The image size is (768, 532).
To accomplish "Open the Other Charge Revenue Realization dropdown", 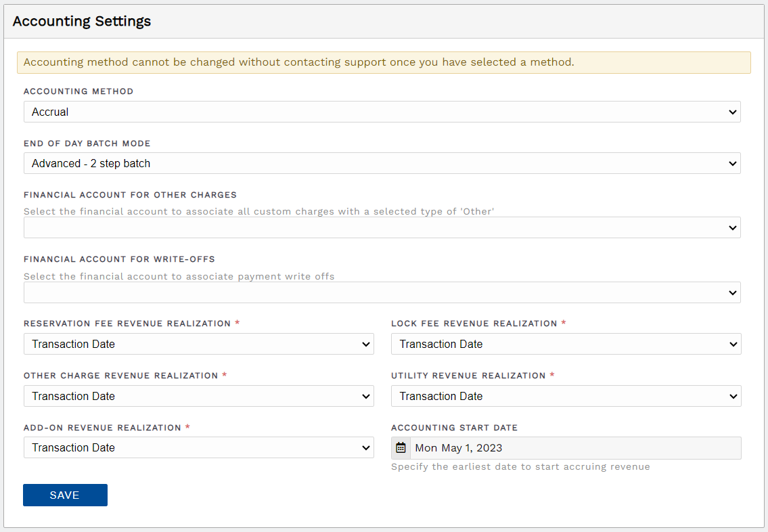I will [x=199, y=396].
